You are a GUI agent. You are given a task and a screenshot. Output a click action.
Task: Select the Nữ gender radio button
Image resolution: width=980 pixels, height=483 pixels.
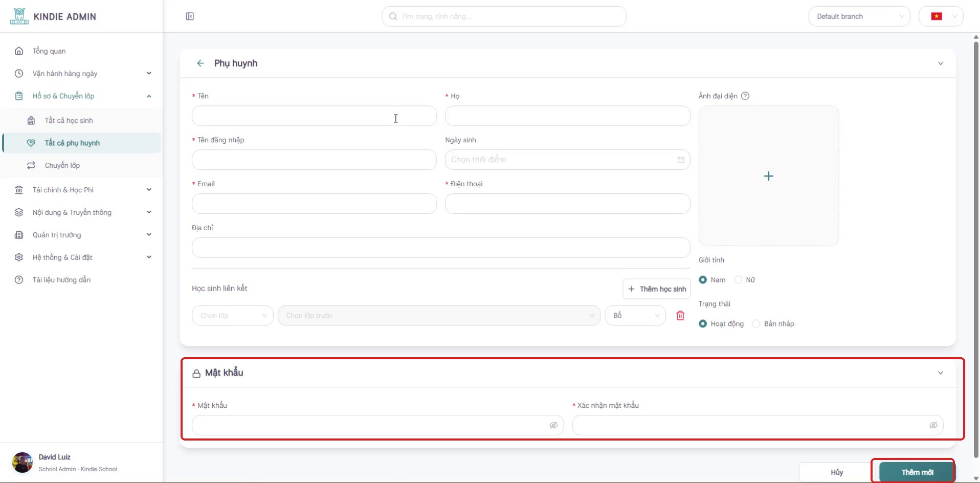pyautogui.click(x=738, y=280)
